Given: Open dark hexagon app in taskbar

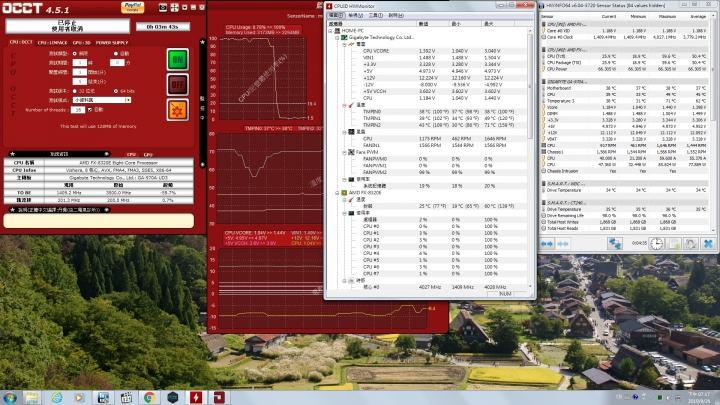Looking at the screenshot, I should pyautogui.click(x=173, y=398).
